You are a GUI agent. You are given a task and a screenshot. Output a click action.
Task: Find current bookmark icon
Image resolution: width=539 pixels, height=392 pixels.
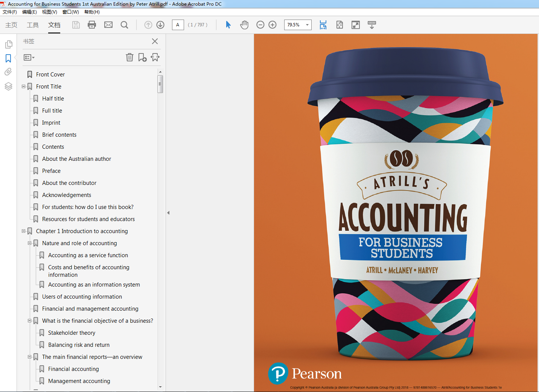(x=155, y=57)
